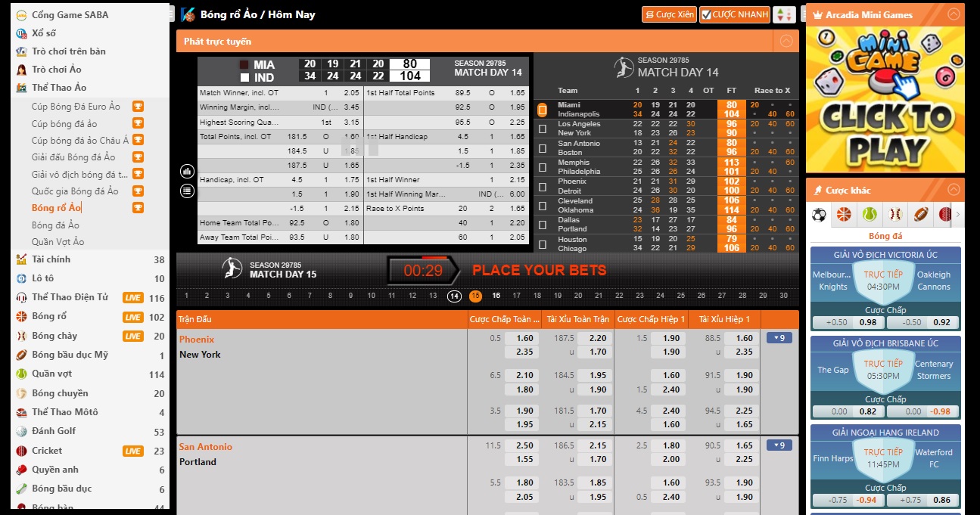980x515 pixels.
Task: Collapse the Phát trực tuyến panel
Action: coord(786,42)
